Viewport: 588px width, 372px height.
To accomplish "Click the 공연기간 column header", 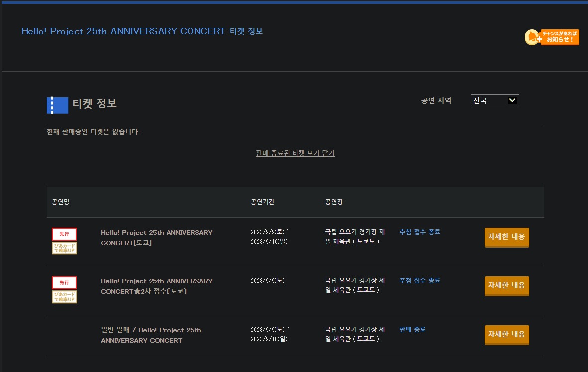I will 262,202.
